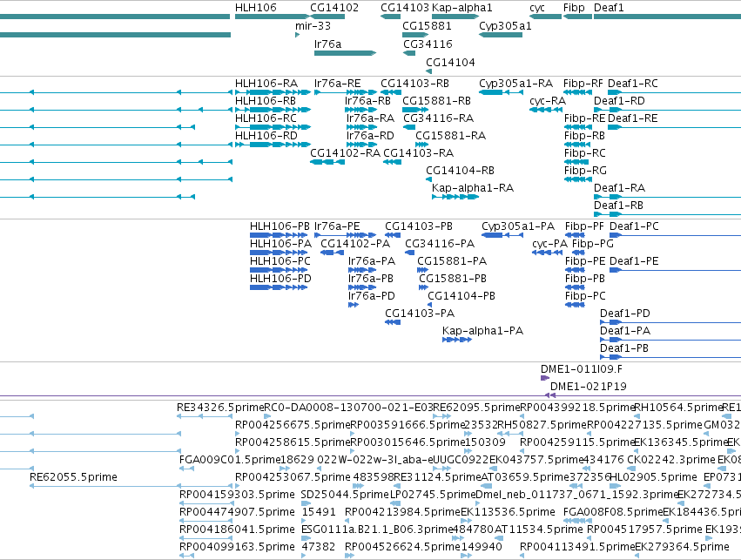Image resolution: width=741 pixels, height=560 pixels.
Task: Select transcript cyc-RA
Action: [546, 110]
